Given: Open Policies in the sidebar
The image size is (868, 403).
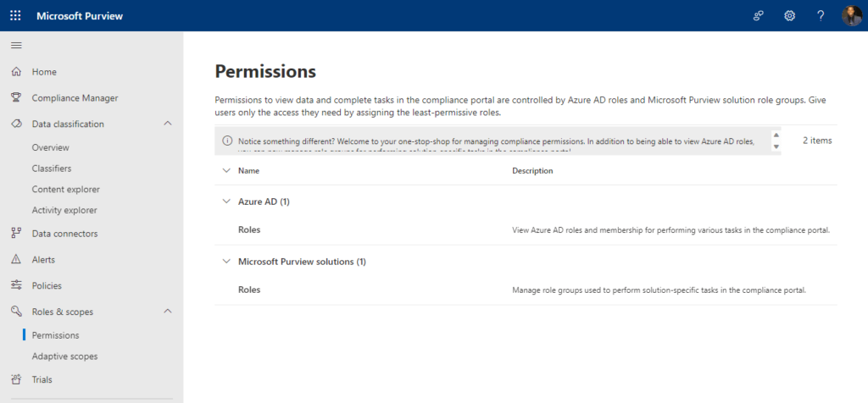Looking at the screenshot, I should click(47, 286).
